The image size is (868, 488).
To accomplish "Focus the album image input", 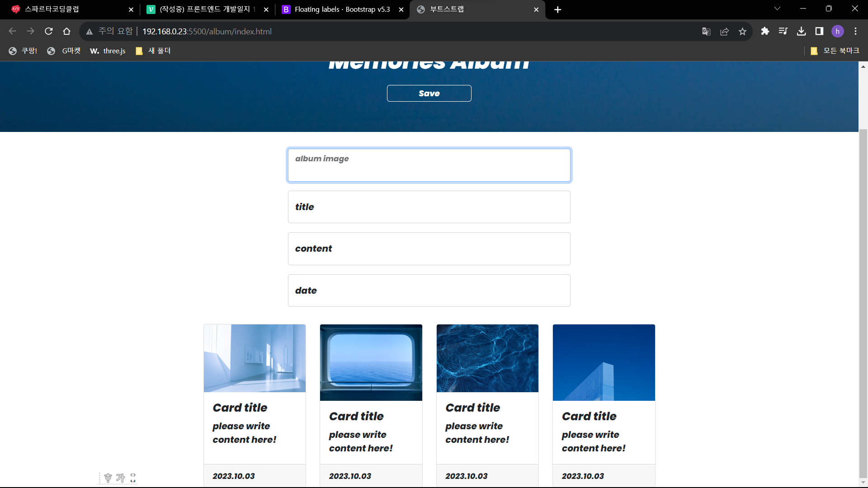I will pos(429,165).
